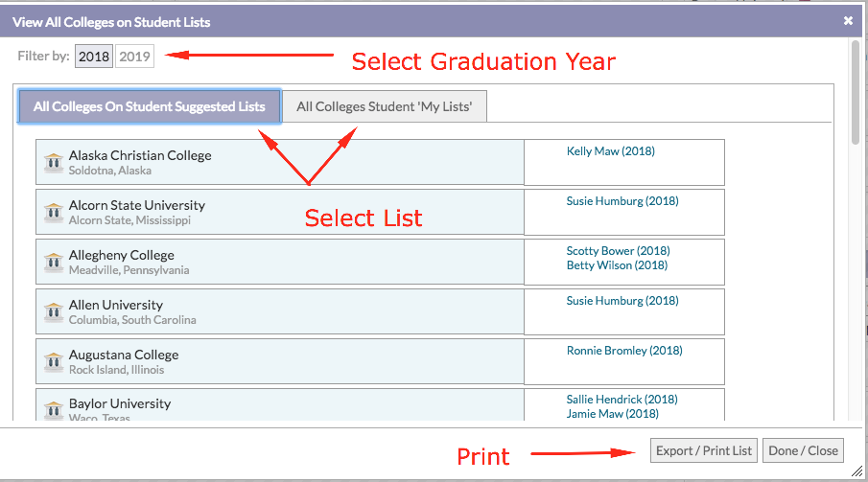Open Sallie Hendrick (2018) student link
The width and height of the screenshot is (868, 482).
pyautogui.click(x=622, y=399)
